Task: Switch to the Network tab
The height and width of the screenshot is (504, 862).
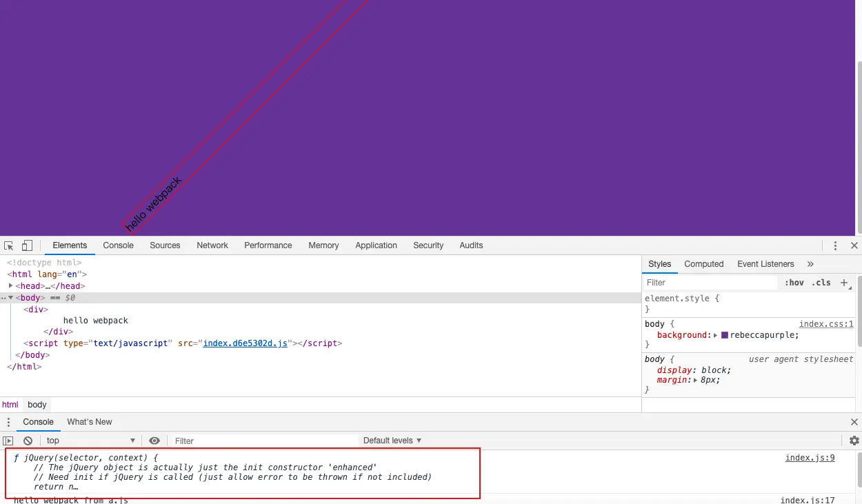Action: (x=212, y=245)
